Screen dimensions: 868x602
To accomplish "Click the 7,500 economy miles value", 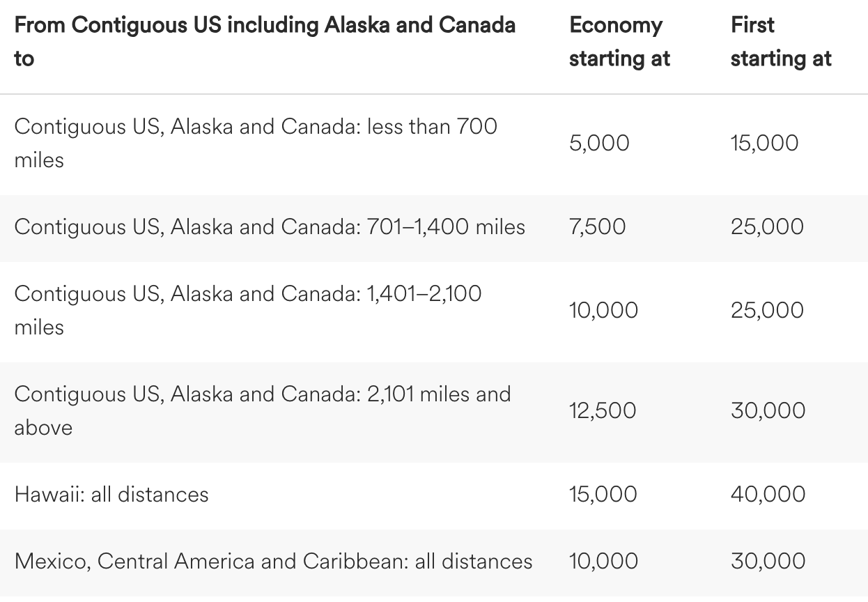I will tap(598, 226).
